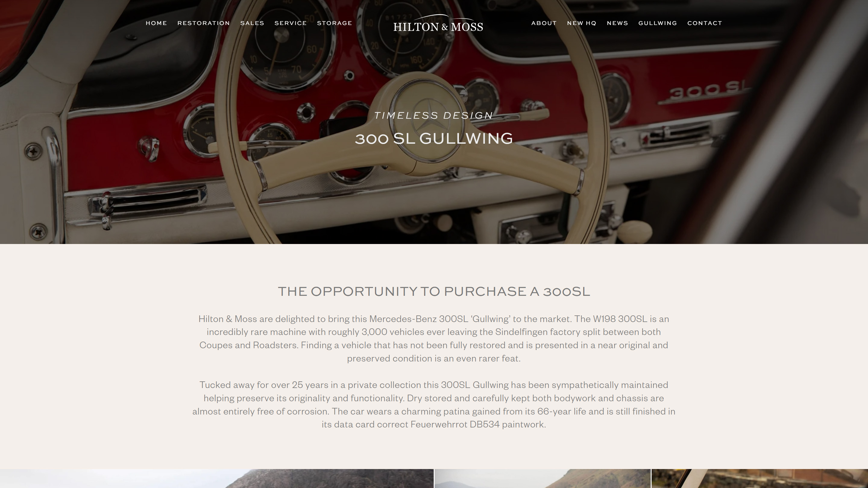868x488 pixels.
Task: Click the '300 SL GULLWING' hero title
Action: point(434,139)
